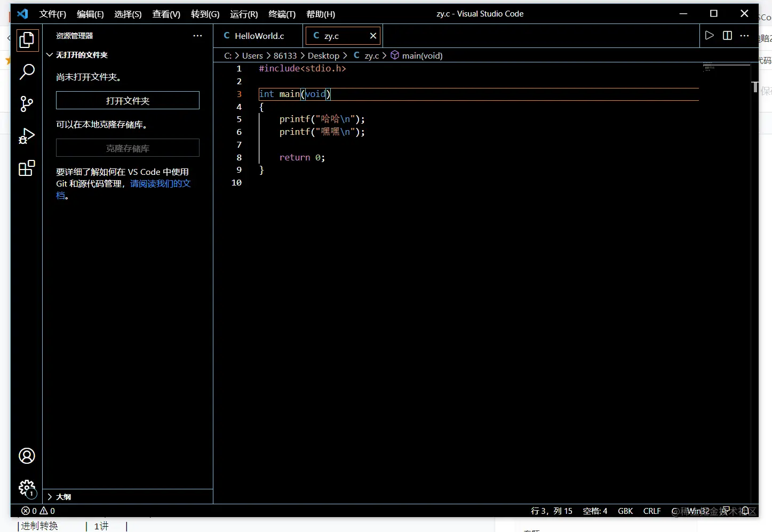Open the Source Control view

click(27, 104)
